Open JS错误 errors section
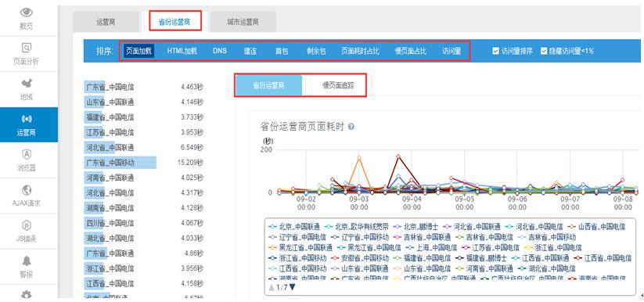644x302 pixels. click(27, 231)
